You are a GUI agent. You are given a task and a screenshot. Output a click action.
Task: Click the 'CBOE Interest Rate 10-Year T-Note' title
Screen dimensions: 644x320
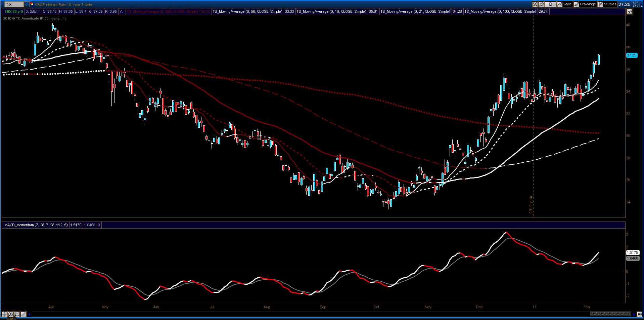(63, 5)
